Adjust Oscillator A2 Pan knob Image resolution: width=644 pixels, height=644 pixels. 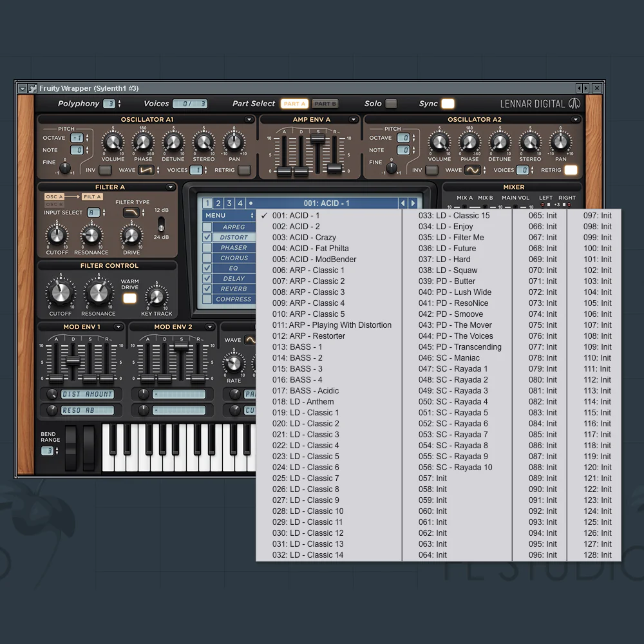[560, 142]
